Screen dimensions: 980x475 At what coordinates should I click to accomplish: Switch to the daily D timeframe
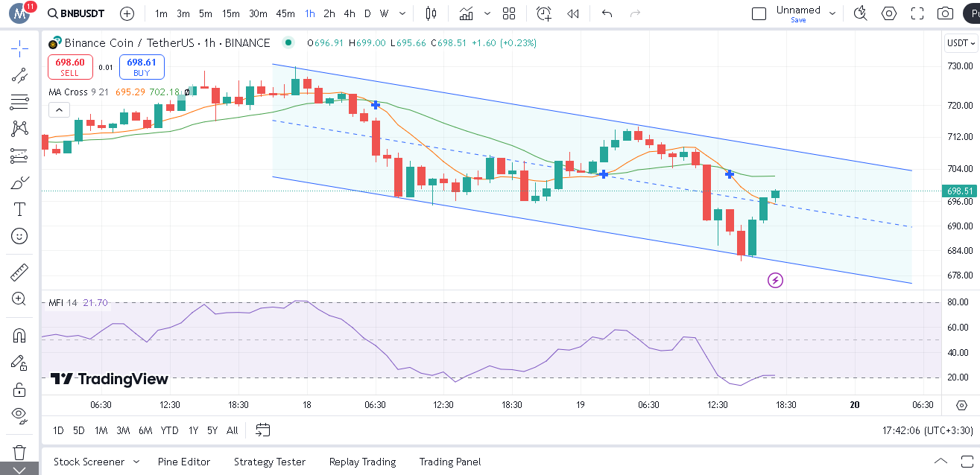pos(367,13)
